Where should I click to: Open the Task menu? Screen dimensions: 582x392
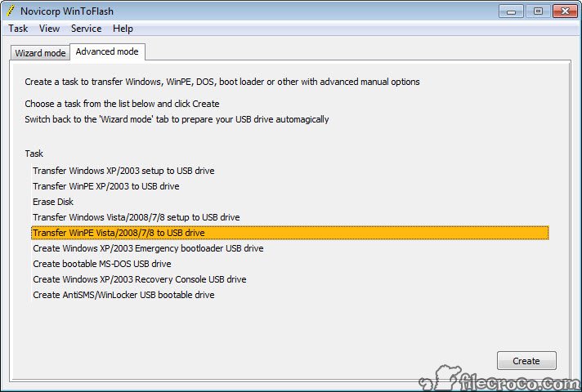tap(18, 29)
